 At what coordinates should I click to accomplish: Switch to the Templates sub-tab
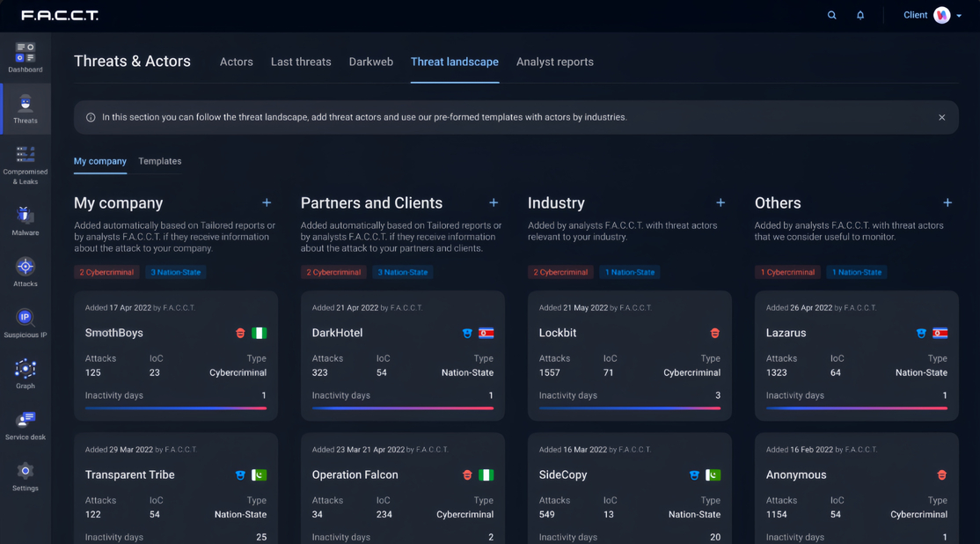click(159, 161)
